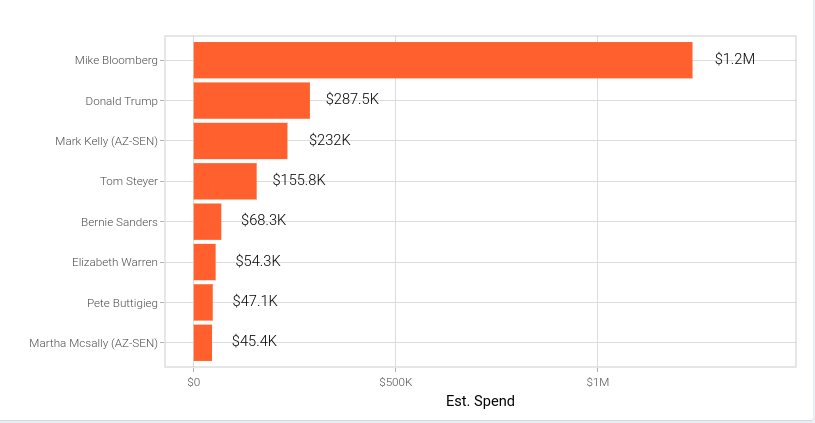Viewport: 815px width, 423px height.
Task: Select the Mark Kelly (AZ-SEN) bar
Action: [x=240, y=141]
